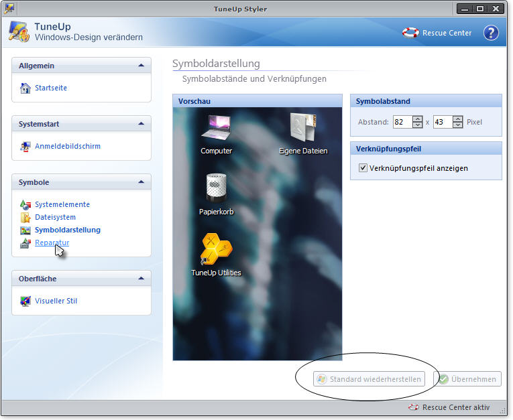Click the Symbole panel header

[x=81, y=182]
